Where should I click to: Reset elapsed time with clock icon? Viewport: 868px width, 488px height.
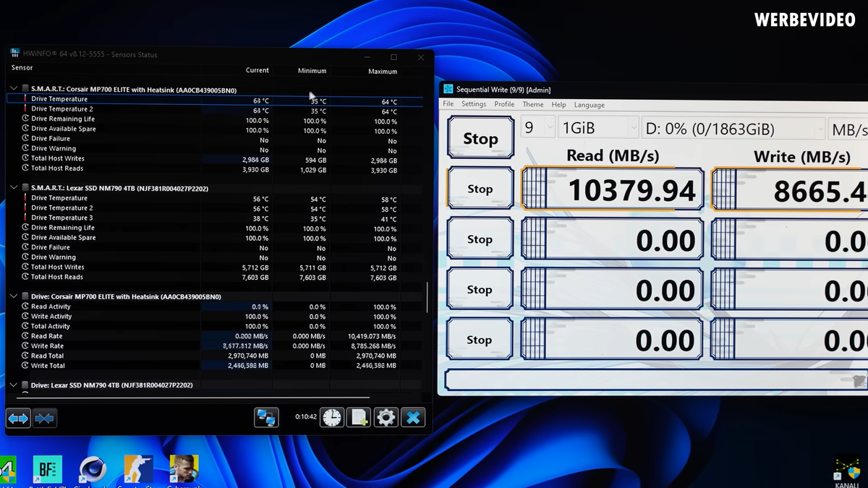pyautogui.click(x=332, y=417)
